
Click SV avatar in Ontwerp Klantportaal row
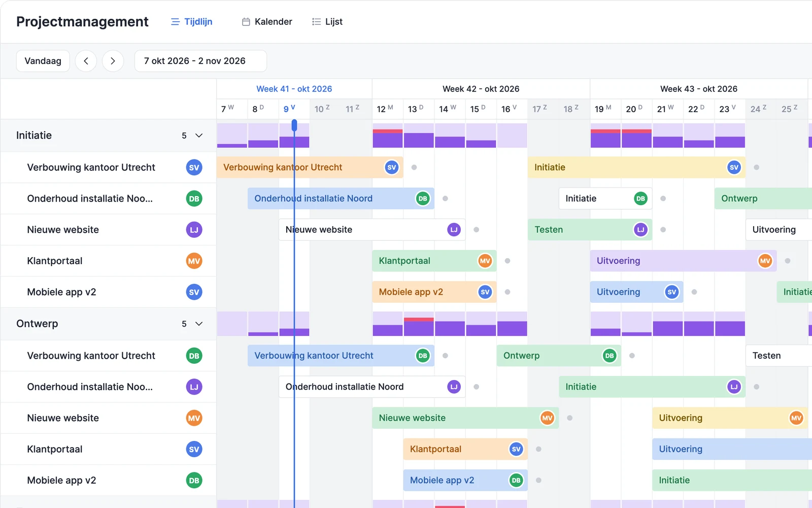pyautogui.click(x=194, y=449)
